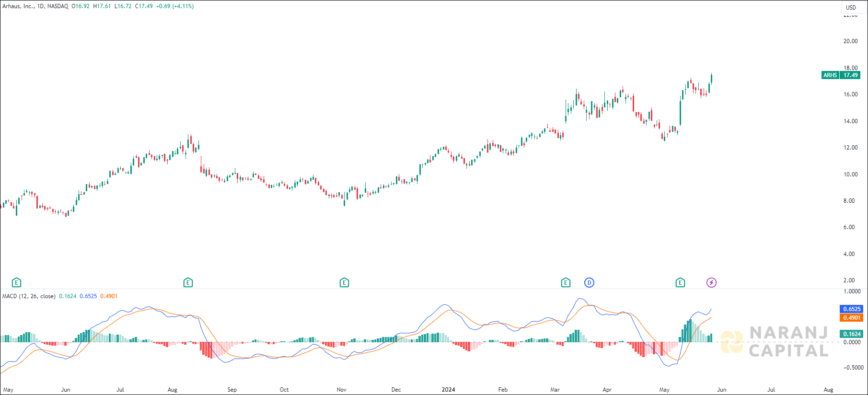Click the Dec label on time axis
868x395 pixels.
tap(396, 390)
